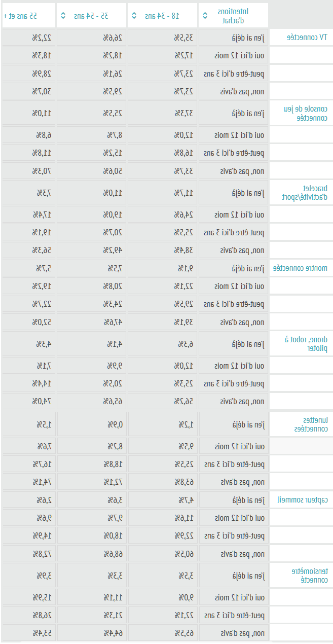This screenshot has height=644, width=333.
Task: Open the bracelet d'activité/sport label
Action: 305,193
